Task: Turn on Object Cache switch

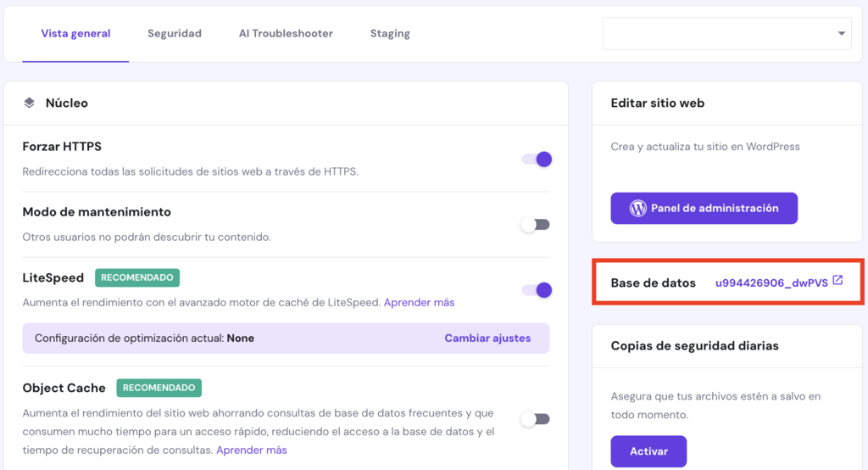Action: pos(536,419)
